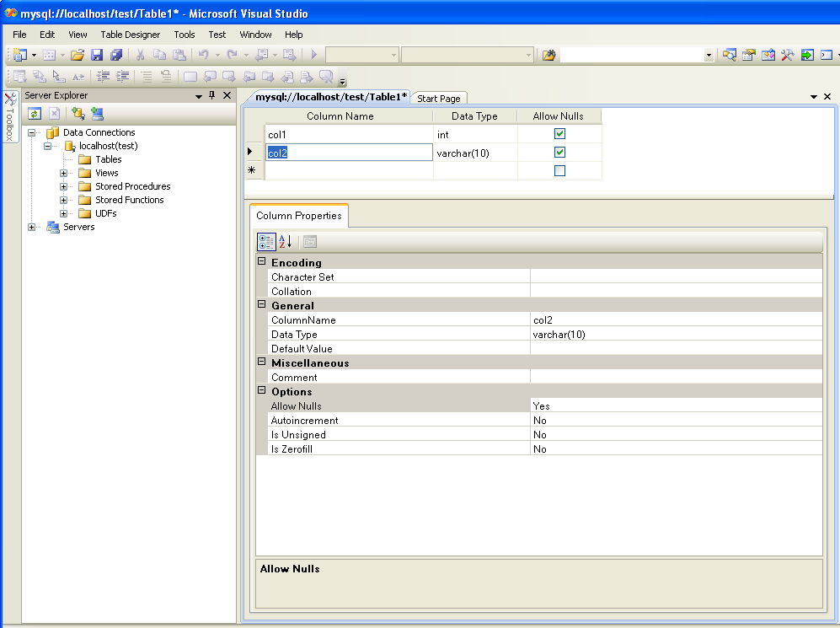Click the Open File folder icon

pos(78,55)
